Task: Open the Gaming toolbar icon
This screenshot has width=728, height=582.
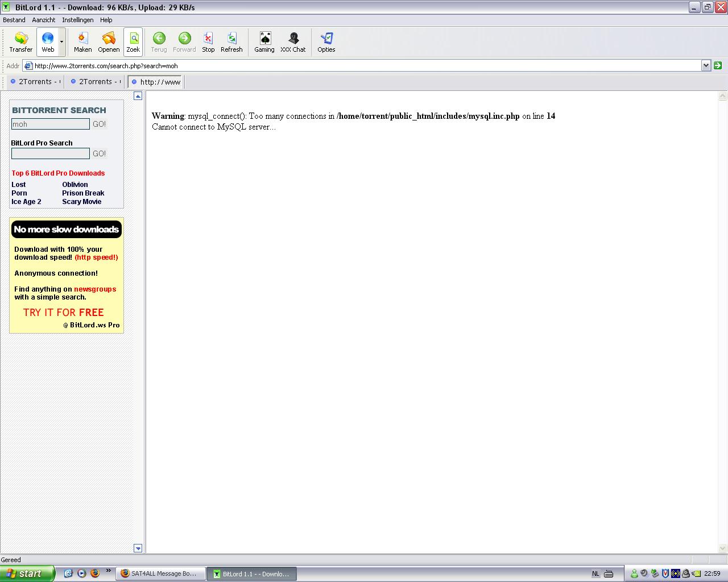Action: pyautogui.click(x=264, y=42)
